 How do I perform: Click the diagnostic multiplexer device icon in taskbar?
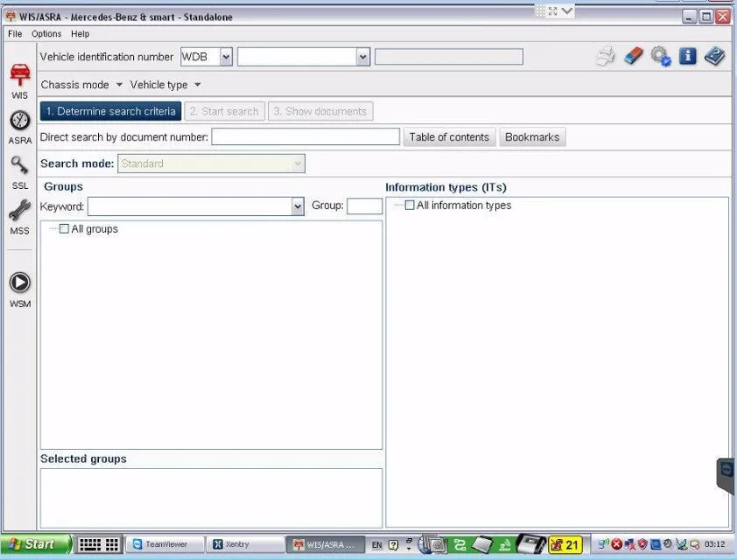(x=531, y=544)
